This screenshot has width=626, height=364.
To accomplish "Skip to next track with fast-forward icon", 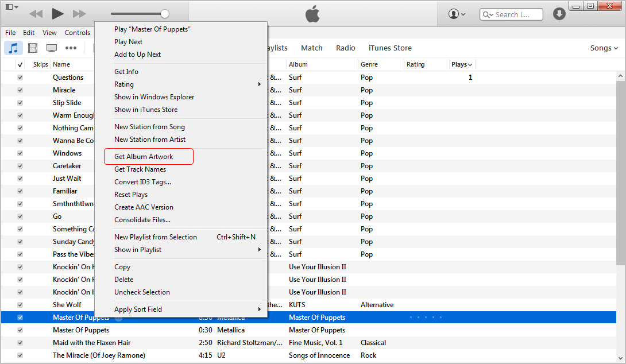I will pos(79,14).
